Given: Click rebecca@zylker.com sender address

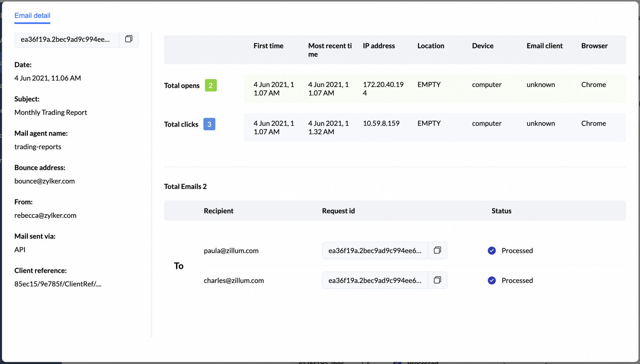Looking at the screenshot, I should coord(45,215).
